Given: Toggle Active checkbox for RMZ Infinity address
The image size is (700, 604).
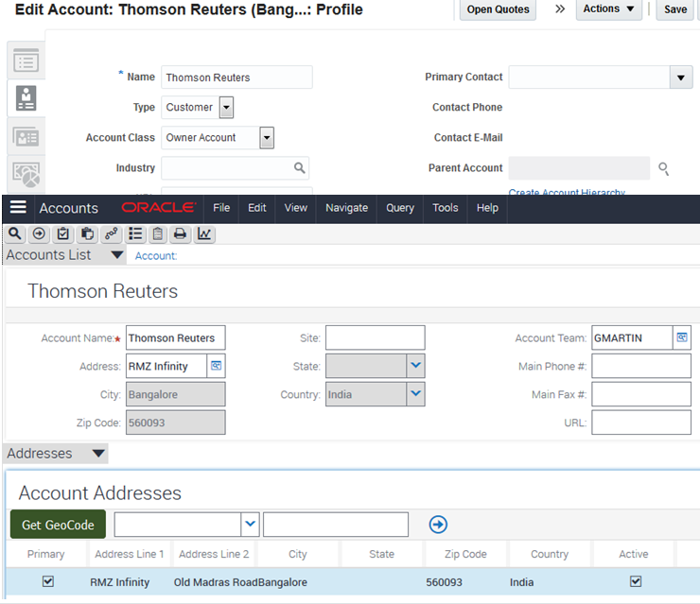Looking at the screenshot, I should (636, 581).
